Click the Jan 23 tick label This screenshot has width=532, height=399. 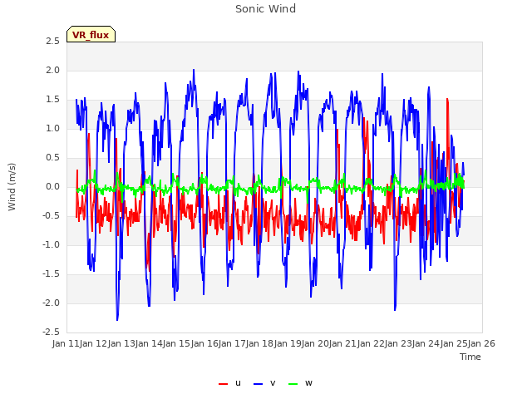pos(398,343)
